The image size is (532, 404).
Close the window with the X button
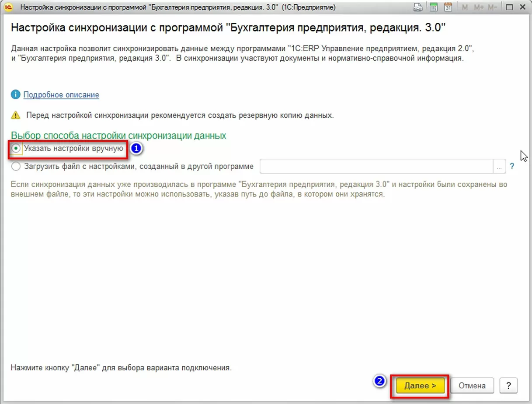point(523,7)
